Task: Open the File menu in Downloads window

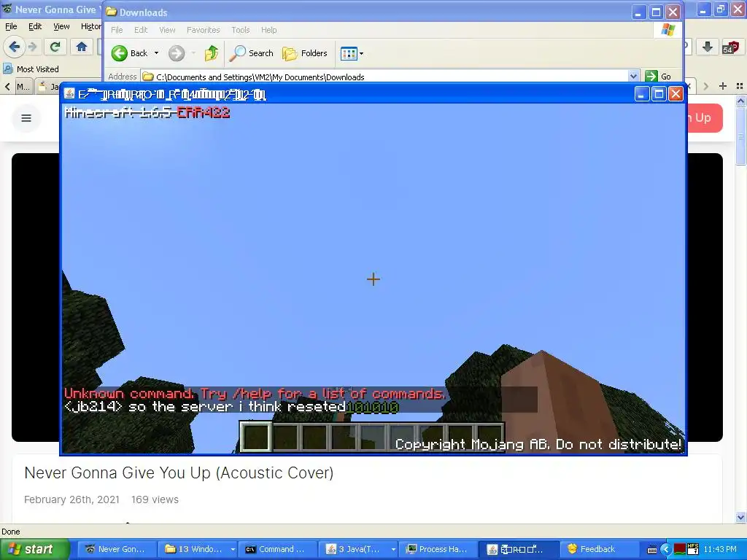Action: pyautogui.click(x=117, y=29)
